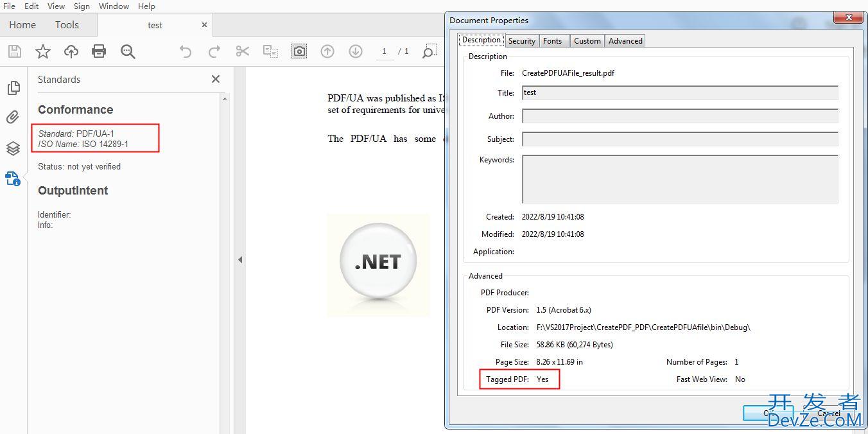
Task: Click the find text magnifier icon
Action: [x=128, y=51]
